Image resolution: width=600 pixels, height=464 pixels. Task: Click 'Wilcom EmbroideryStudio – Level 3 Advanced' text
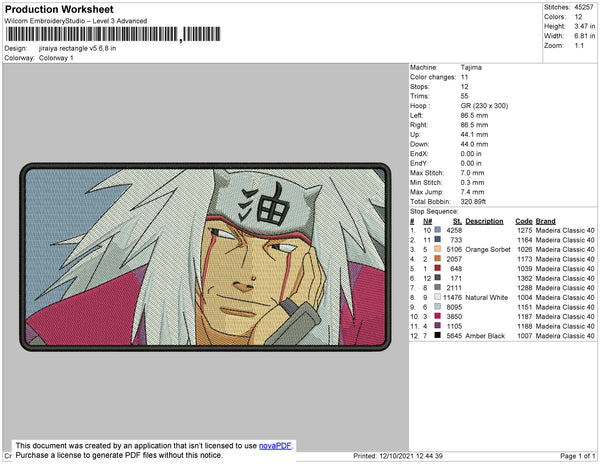[76, 21]
